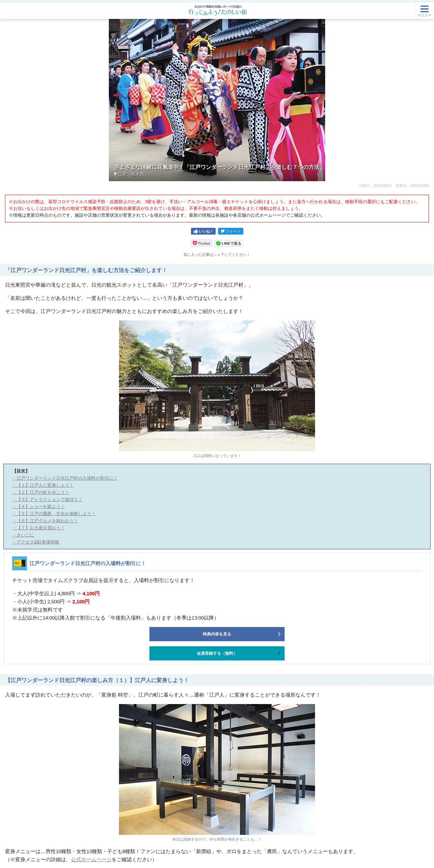Image resolution: width=434 pixels, height=868 pixels.
Task: Open the 公式ホームページ link
Action: click(91, 860)
